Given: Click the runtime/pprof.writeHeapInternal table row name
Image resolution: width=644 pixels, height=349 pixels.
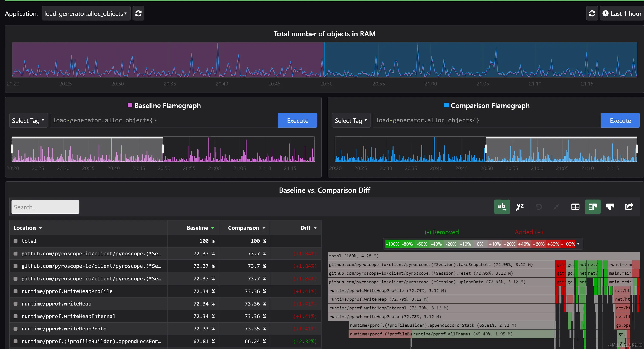Looking at the screenshot, I should click(68, 316).
